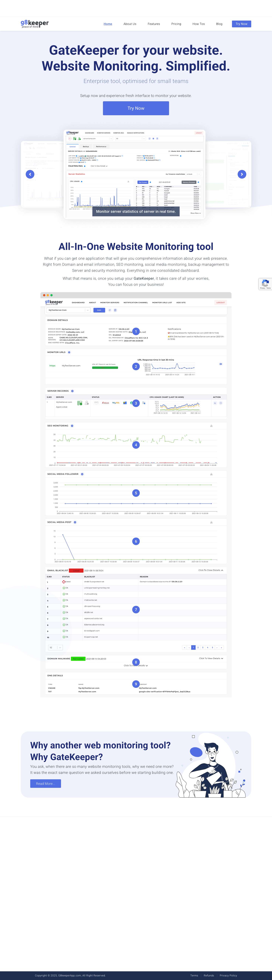Image resolution: width=272 pixels, height=980 pixels.
Task: Open the About Us page
Action: pos(130,24)
